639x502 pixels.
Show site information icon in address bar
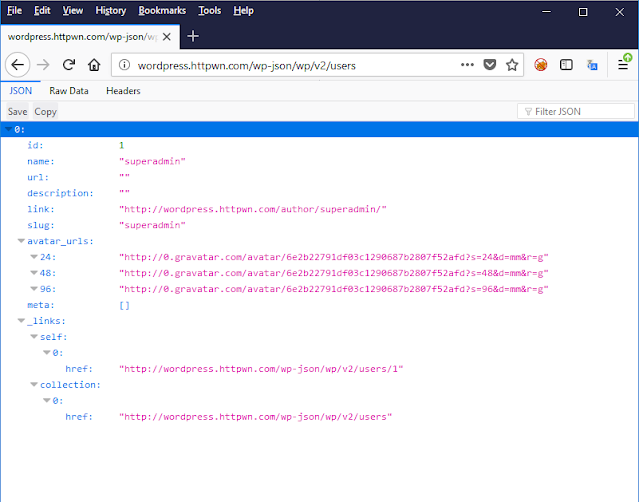124,65
